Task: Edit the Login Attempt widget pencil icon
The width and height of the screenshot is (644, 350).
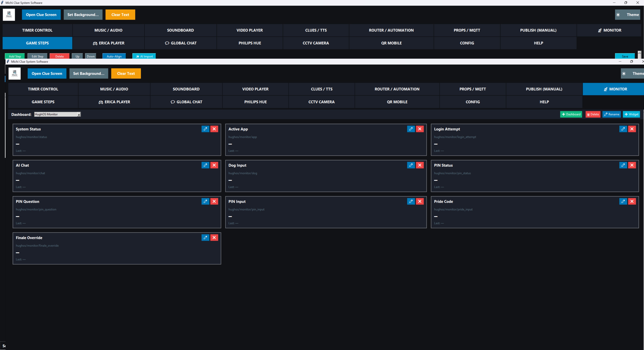Action: 623,129
